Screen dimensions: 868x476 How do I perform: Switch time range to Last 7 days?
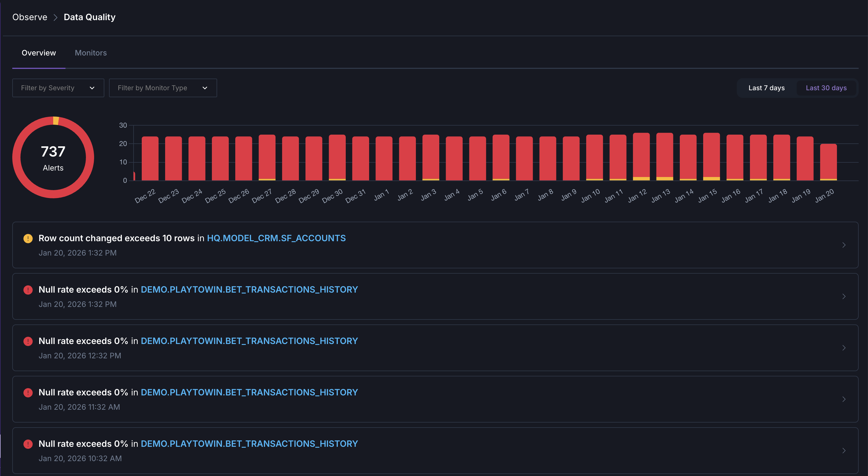[x=766, y=88]
